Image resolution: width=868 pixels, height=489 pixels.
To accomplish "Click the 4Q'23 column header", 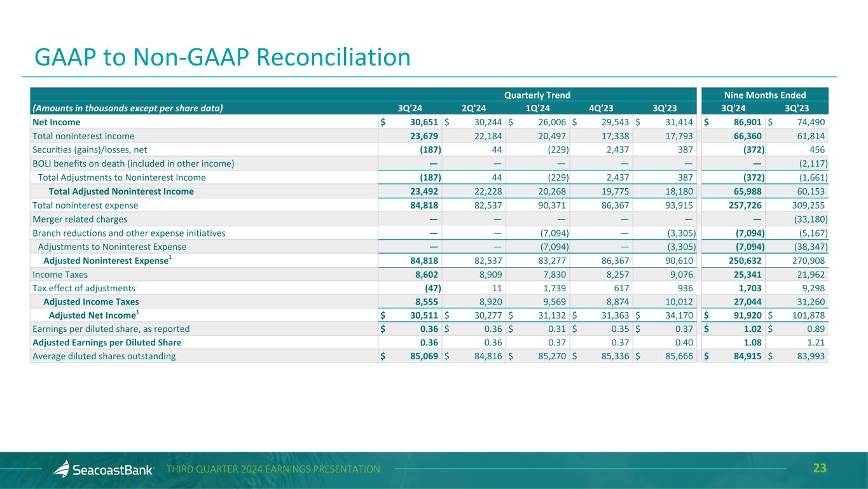I will point(602,108).
